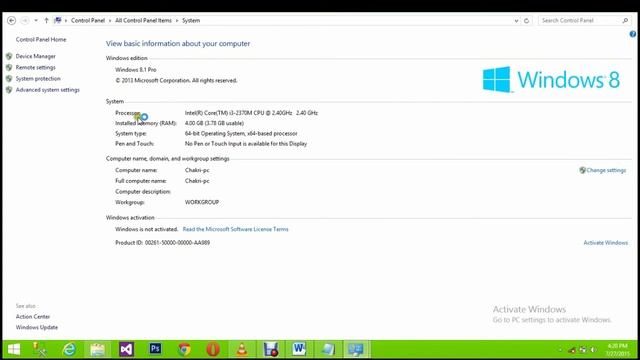Open the floppy disk recorder taskbar icon
The height and width of the screenshot is (360, 640).
point(270,349)
